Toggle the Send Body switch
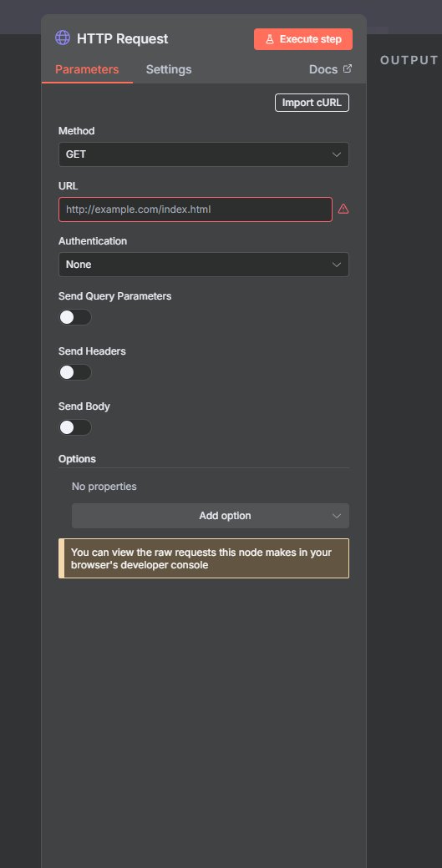 [x=75, y=427]
